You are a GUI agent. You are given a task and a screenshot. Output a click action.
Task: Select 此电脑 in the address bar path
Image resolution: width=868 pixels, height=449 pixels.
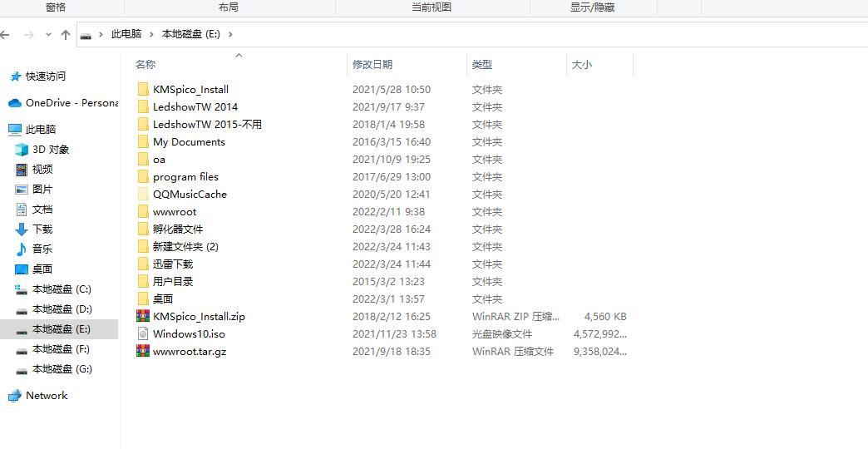tap(126, 34)
